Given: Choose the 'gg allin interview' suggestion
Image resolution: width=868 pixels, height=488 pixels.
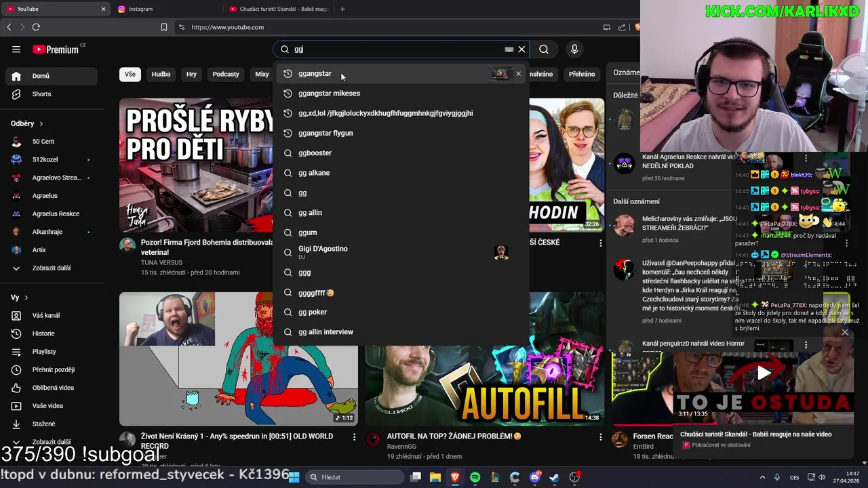Looking at the screenshot, I should tap(401, 332).
